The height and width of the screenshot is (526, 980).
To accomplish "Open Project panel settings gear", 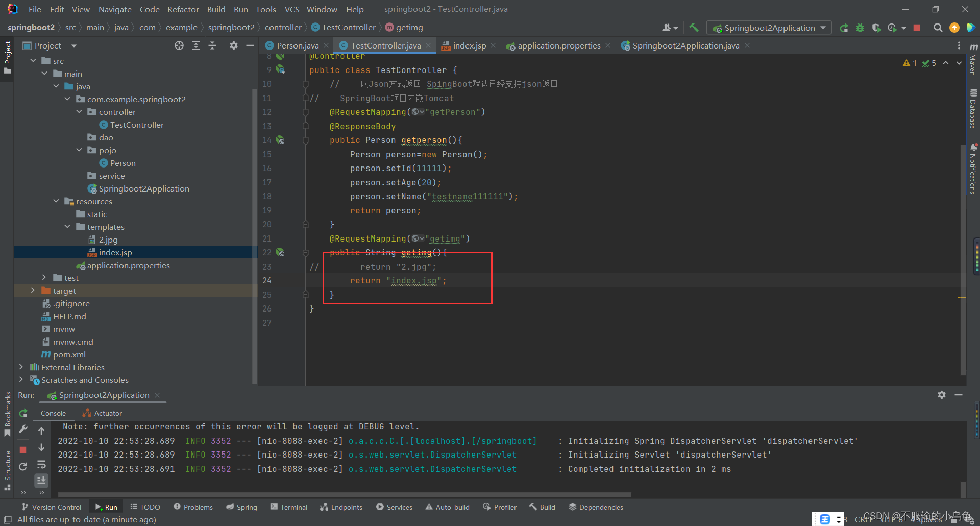I will pos(234,45).
